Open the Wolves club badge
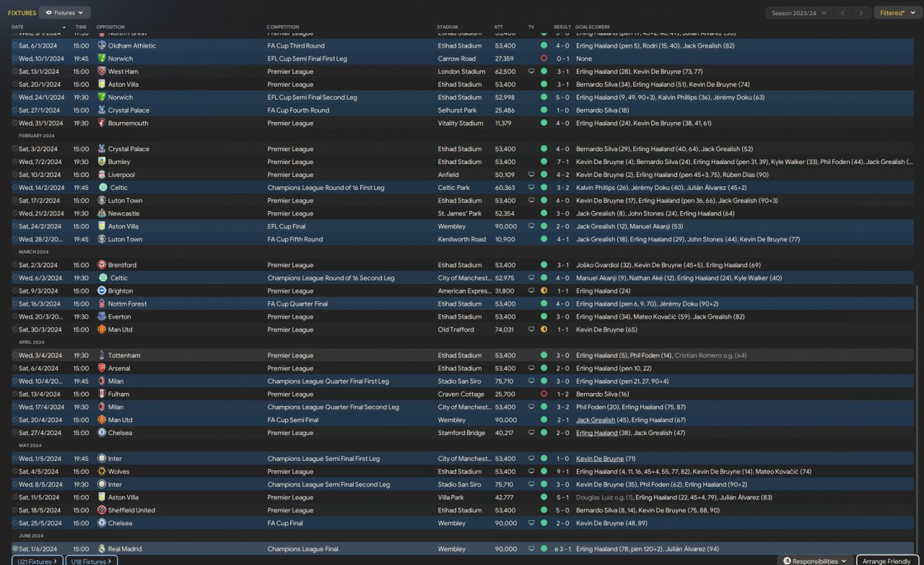This screenshot has height=565, width=924. tap(101, 472)
